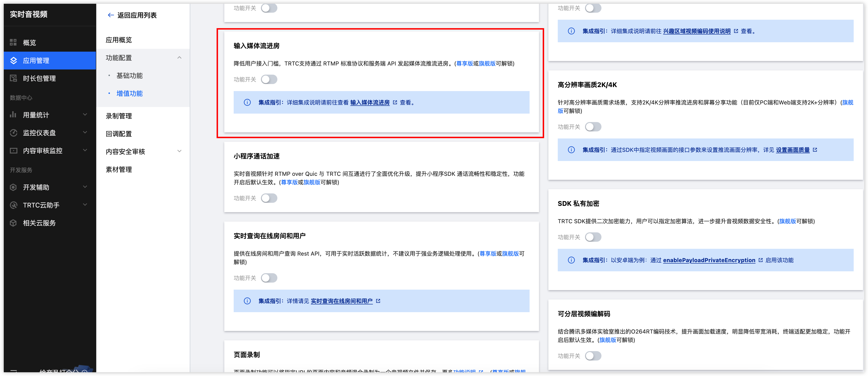The width and height of the screenshot is (868, 376).
Task: Open the 基础功能 submenu item
Action: [129, 76]
